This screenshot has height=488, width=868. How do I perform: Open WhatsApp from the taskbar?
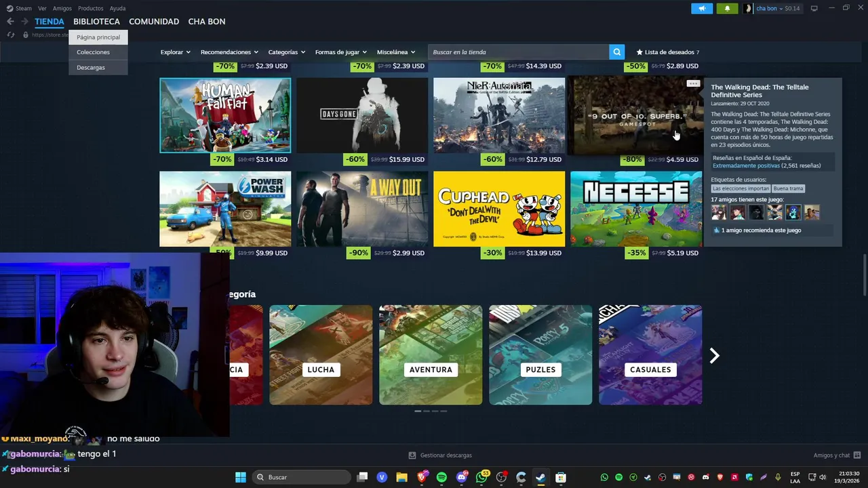click(x=482, y=477)
